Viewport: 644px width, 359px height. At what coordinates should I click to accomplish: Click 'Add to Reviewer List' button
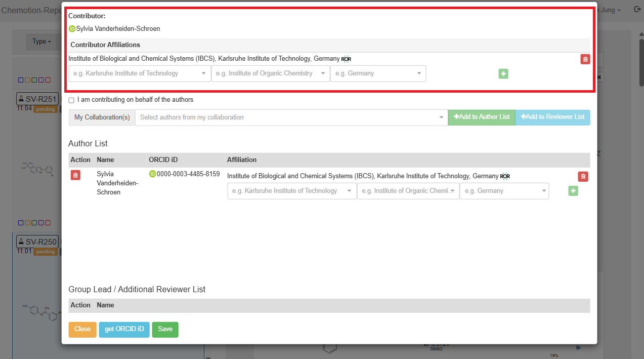point(552,117)
